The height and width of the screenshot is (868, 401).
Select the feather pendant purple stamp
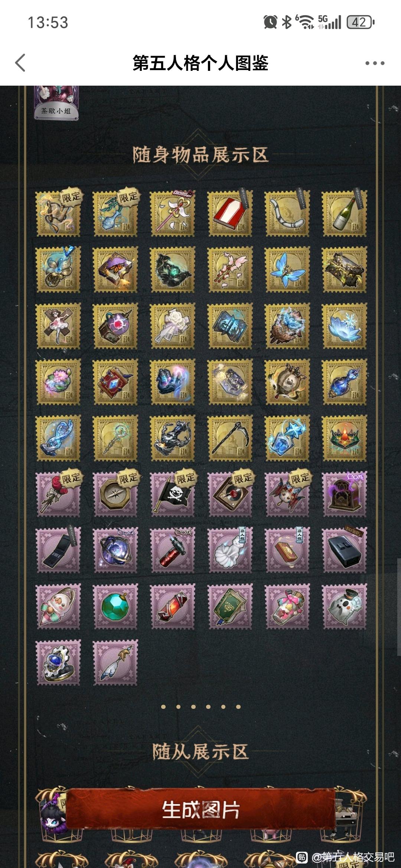(115, 662)
